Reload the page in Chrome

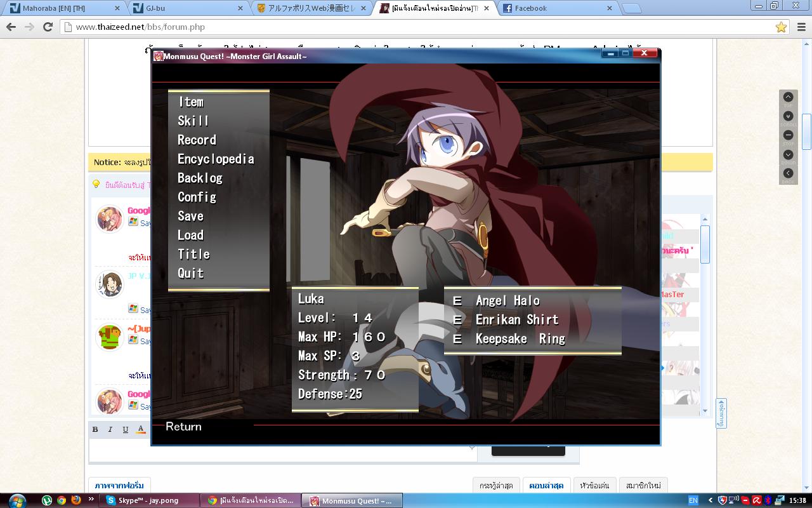[48, 27]
